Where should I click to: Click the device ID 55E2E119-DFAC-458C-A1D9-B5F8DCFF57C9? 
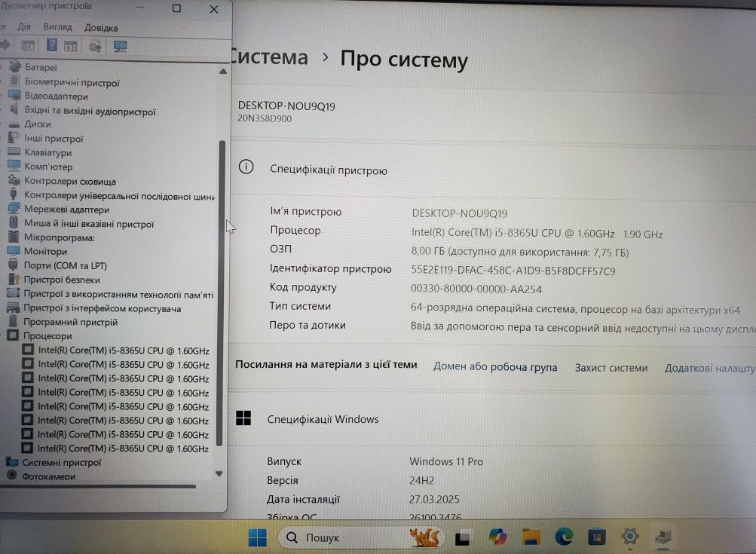point(513,271)
